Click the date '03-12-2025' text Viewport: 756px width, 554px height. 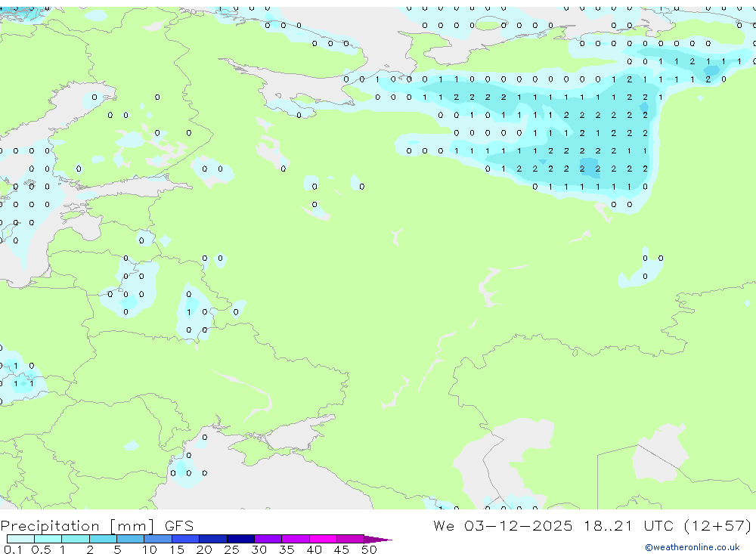point(519,525)
